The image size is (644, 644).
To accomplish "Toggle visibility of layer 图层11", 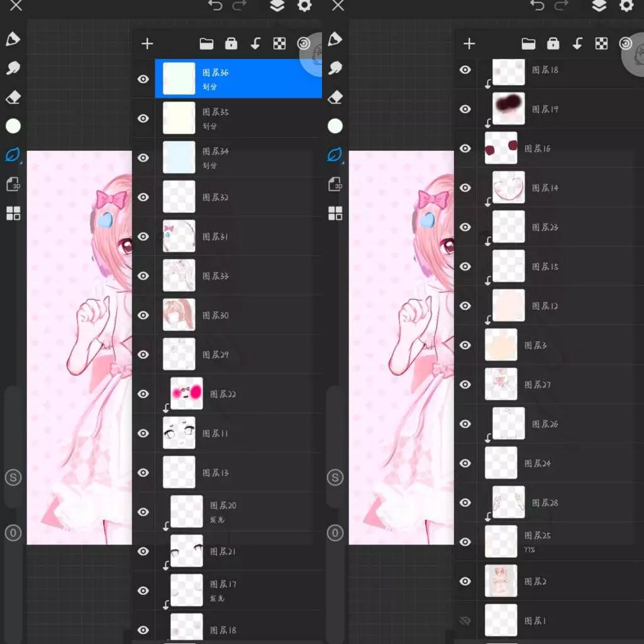I will click(143, 433).
